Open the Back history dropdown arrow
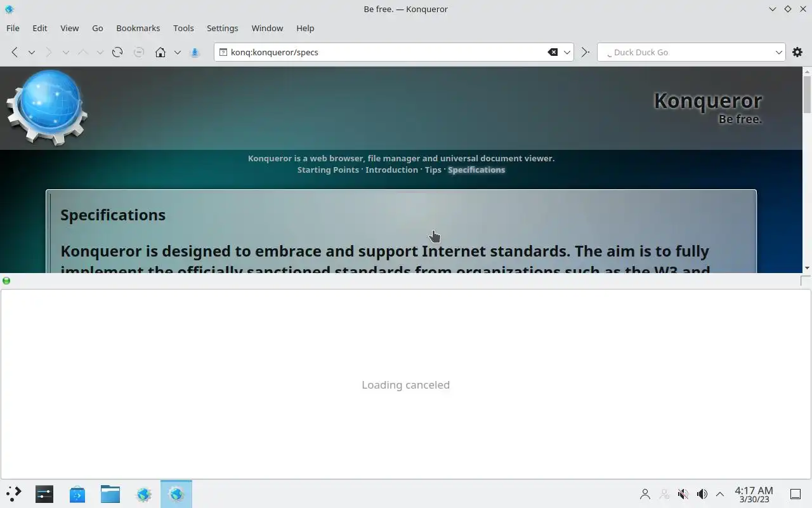This screenshot has width=812, height=508. pos(31,52)
